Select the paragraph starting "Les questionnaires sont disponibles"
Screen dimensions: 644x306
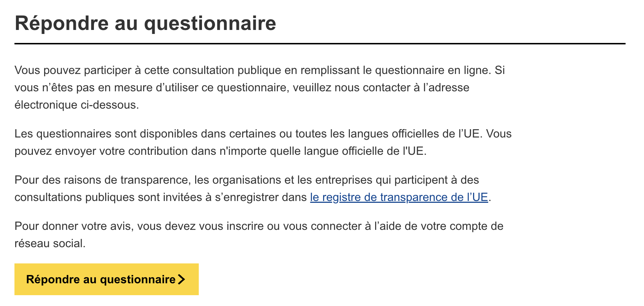pos(263,142)
